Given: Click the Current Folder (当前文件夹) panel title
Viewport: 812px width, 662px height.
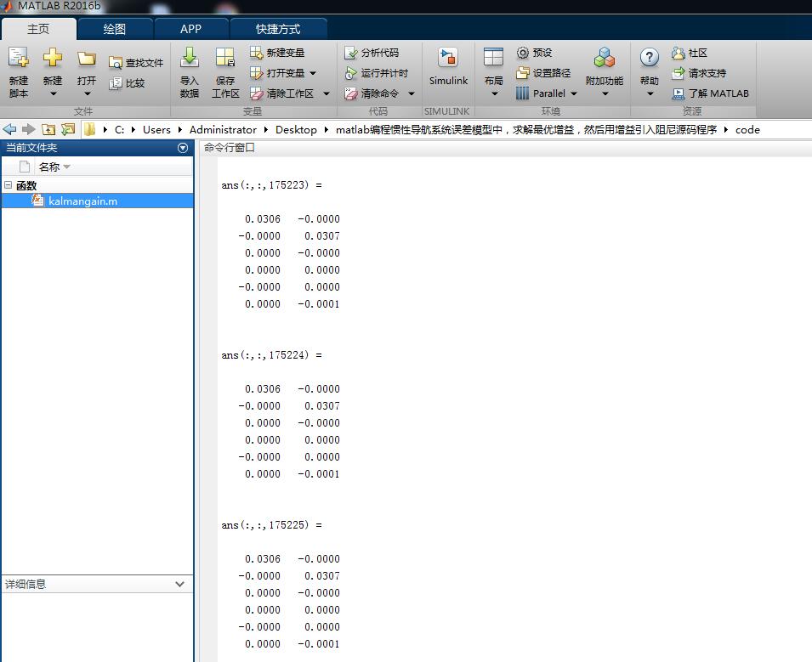Looking at the screenshot, I should pyautogui.click(x=31, y=148).
